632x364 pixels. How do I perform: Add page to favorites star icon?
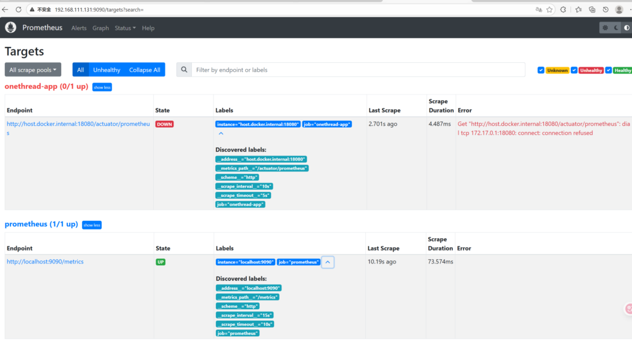click(549, 9)
